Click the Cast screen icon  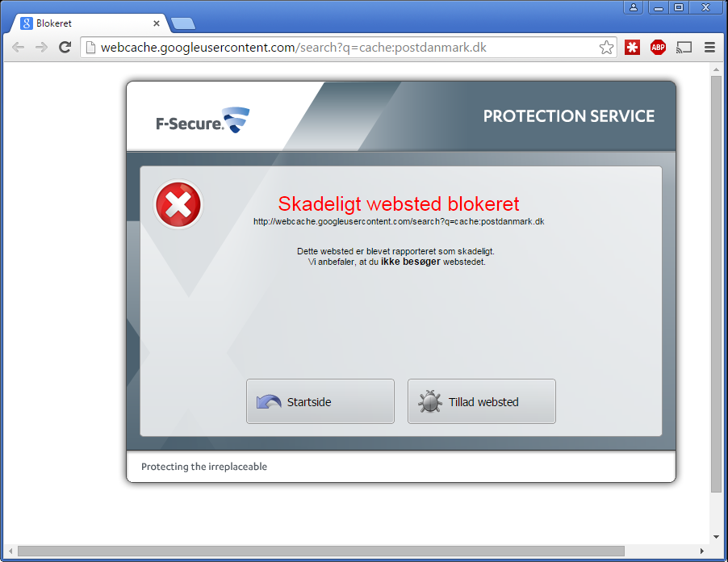(x=684, y=47)
